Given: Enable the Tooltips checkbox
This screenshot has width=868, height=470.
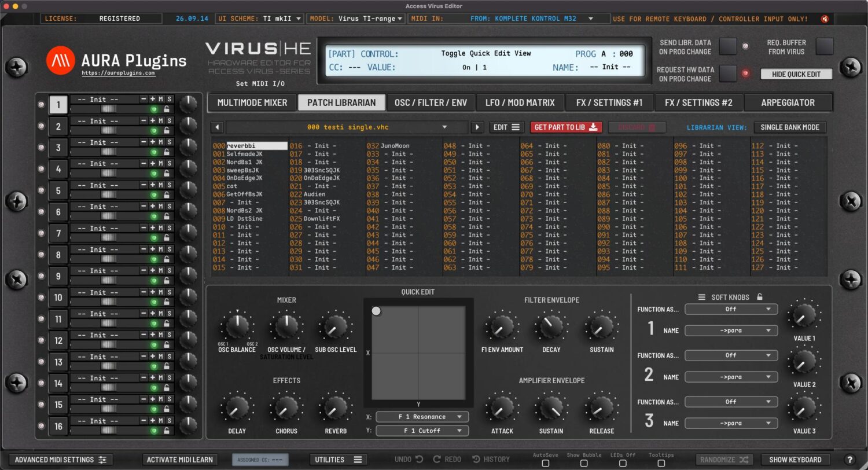Looking at the screenshot, I should click(661, 463).
